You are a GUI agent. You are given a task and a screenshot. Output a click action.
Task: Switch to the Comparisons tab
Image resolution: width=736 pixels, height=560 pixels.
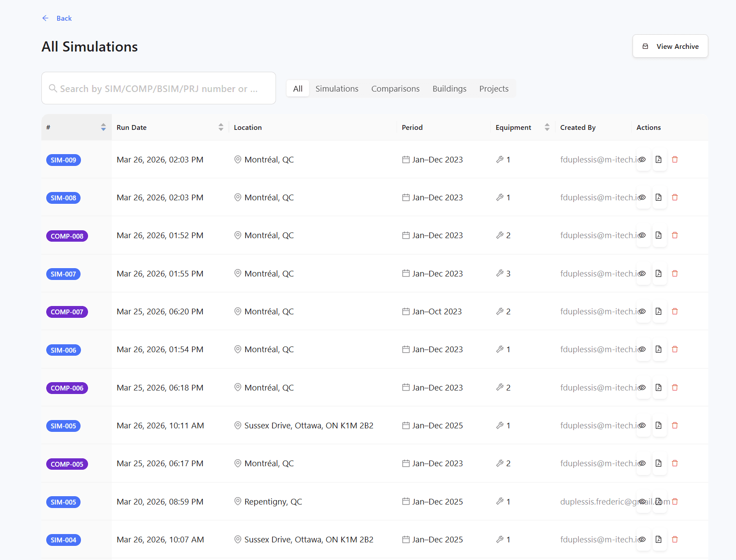tap(395, 88)
